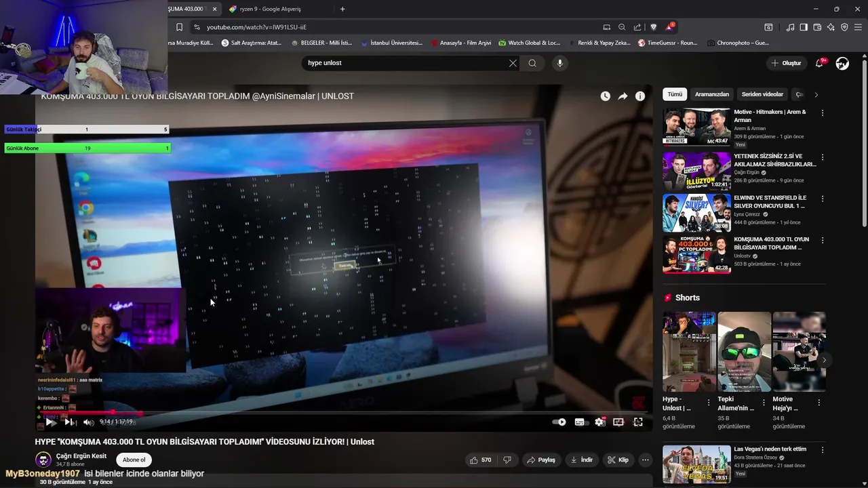The width and height of the screenshot is (868, 488).
Task: Open the Tepki Allame'nin short thumbnail
Action: coord(744,351)
